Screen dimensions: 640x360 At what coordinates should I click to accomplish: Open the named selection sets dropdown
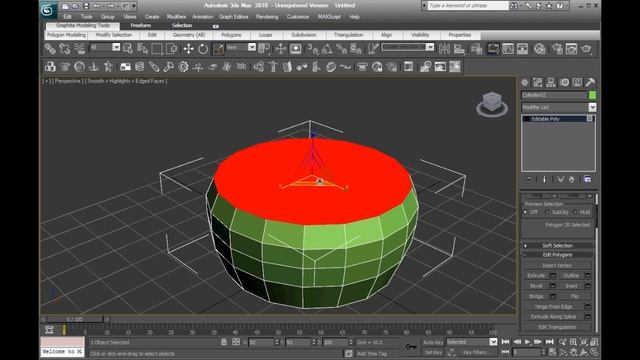(x=430, y=47)
